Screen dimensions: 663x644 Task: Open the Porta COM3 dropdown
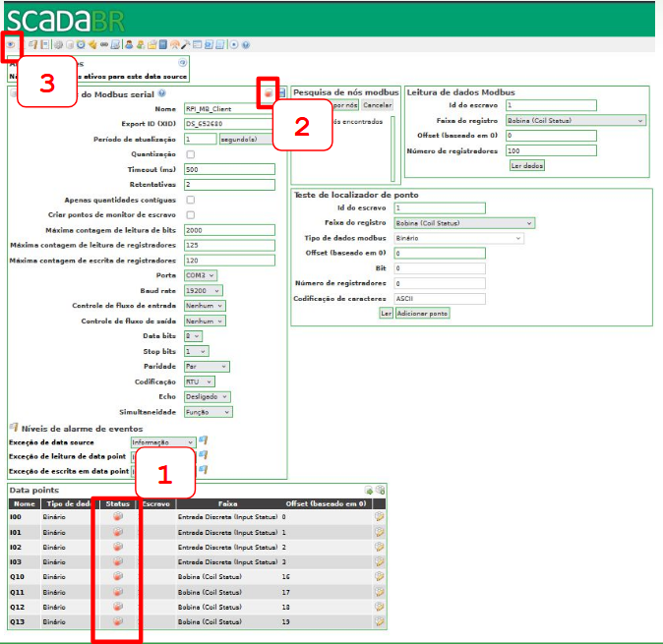tap(200, 275)
